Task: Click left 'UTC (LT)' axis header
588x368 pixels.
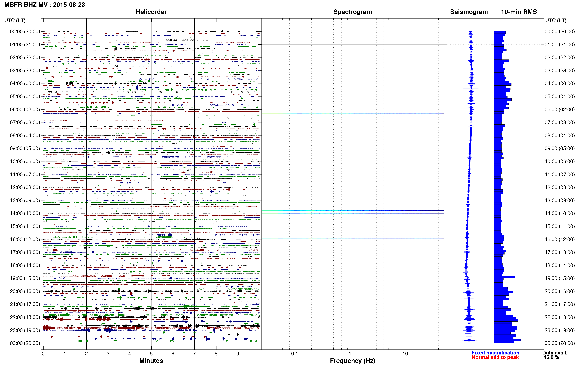Action: [x=15, y=20]
